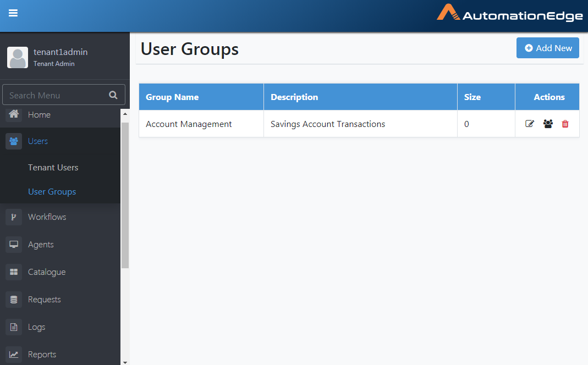Click the Actions column header
Screen dimensions: 588x365
(547, 97)
